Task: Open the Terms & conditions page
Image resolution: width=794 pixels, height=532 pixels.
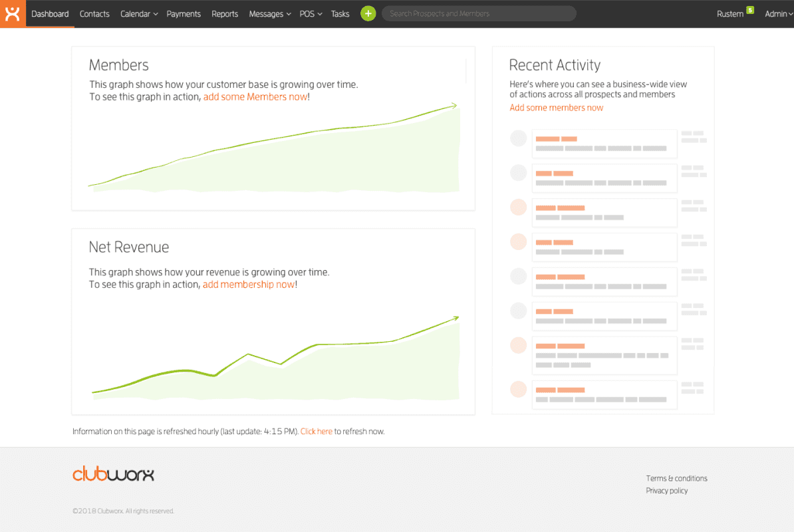Action: tap(676, 477)
